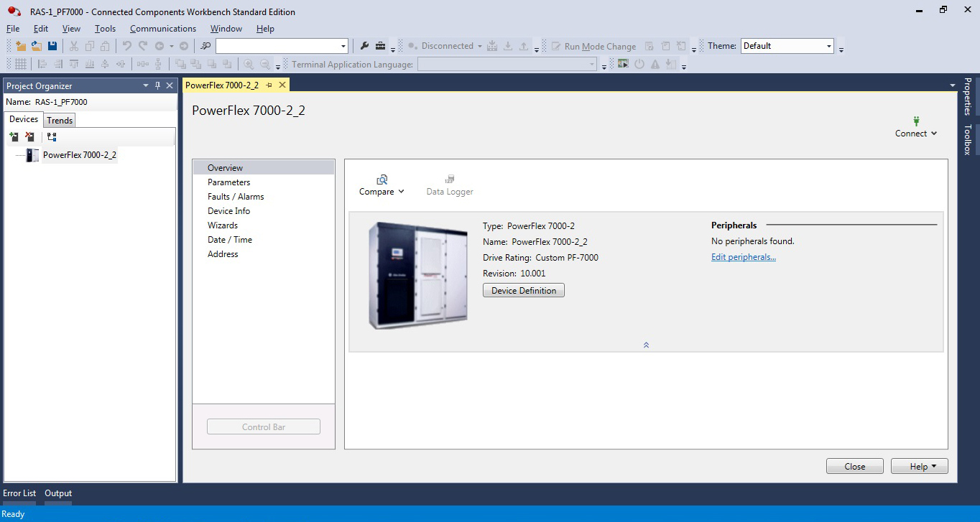Click the Undo arrow icon
This screenshot has width=980, height=522.
(126, 46)
